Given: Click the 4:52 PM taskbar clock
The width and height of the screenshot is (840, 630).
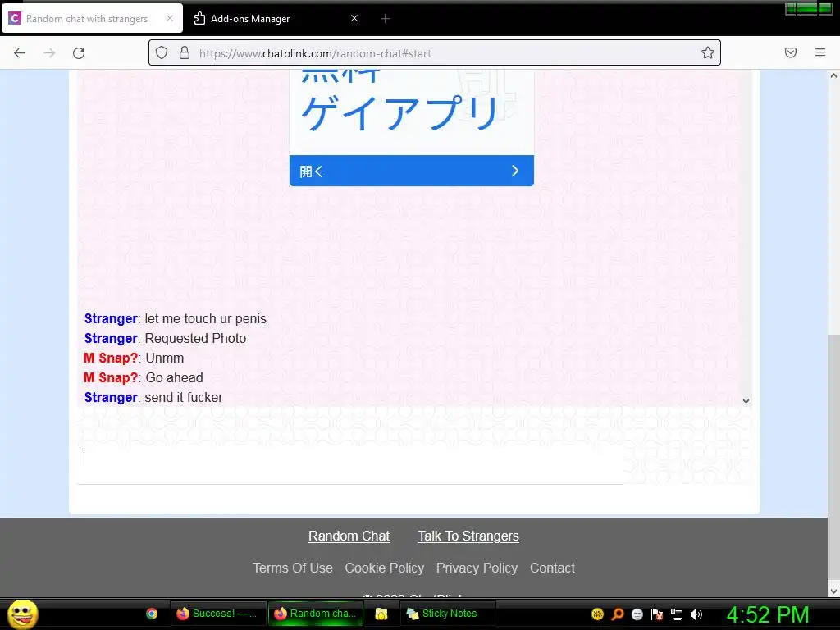Looking at the screenshot, I should coord(768,615).
